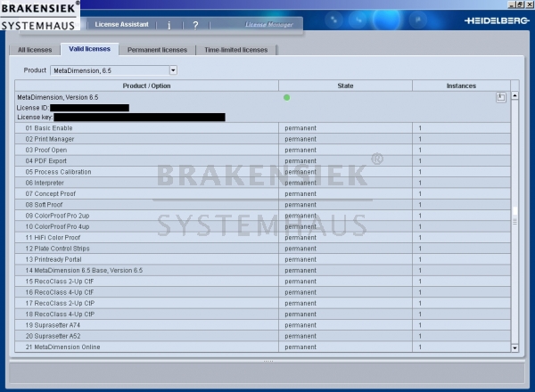Select the 12 Plate Control Strips row
Screen dimensions: 535x392
(x=263, y=249)
